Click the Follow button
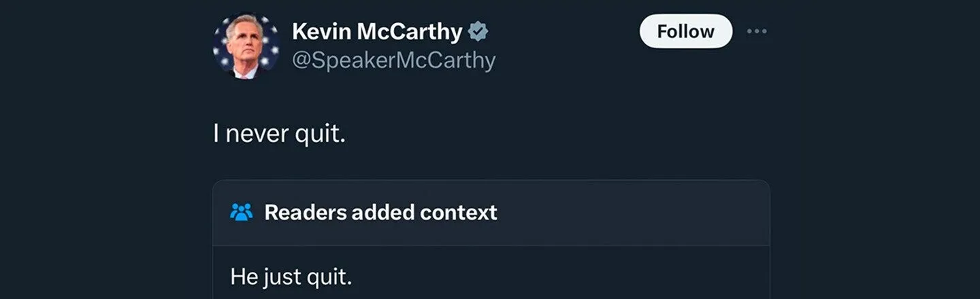Screen dimensions: 980x299 pos(685,31)
